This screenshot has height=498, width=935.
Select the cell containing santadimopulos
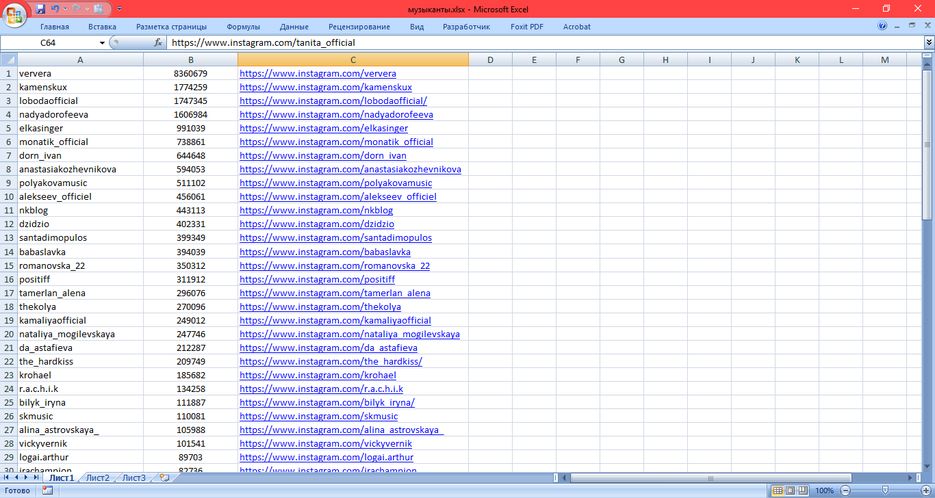coord(81,238)
